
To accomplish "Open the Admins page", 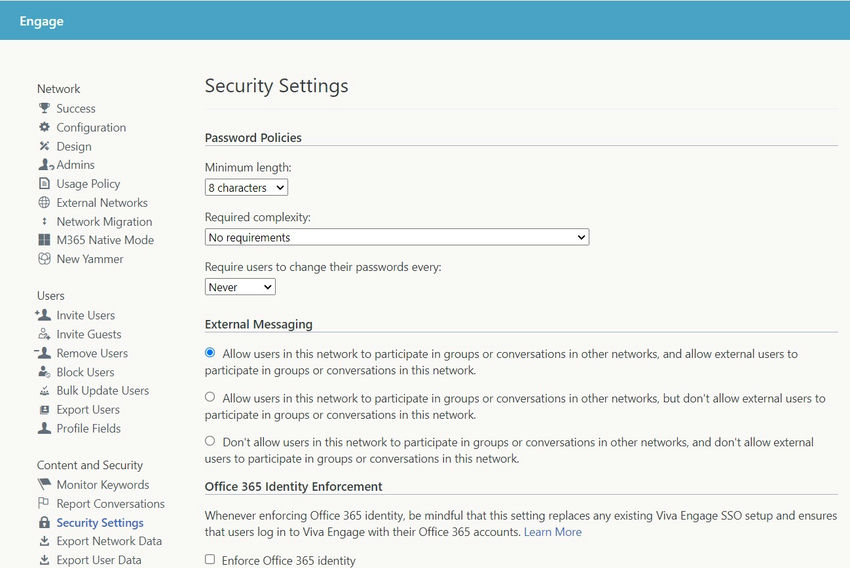I will [x=75, y=165].
